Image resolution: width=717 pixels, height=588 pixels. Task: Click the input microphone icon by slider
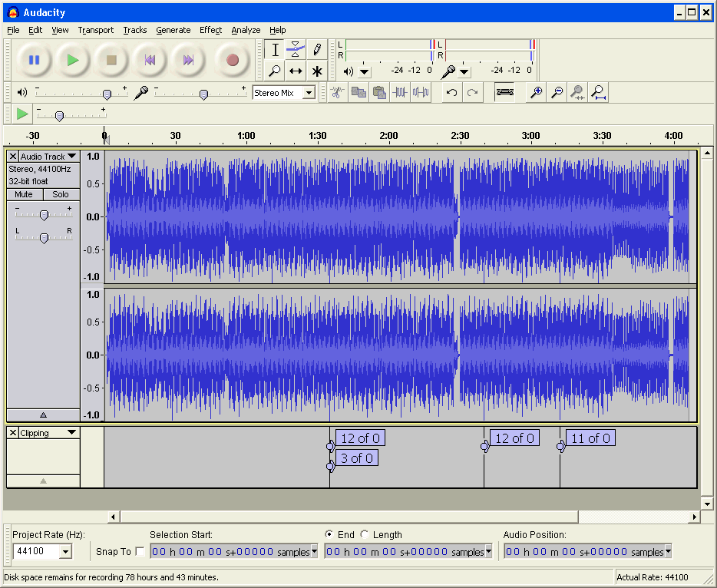[x=140, y=93]
